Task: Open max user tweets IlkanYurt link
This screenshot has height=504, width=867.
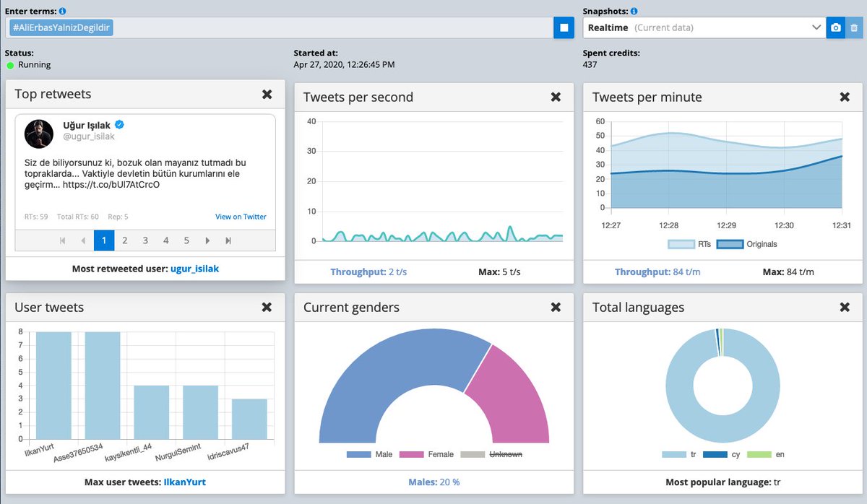Action: [185, 482]
